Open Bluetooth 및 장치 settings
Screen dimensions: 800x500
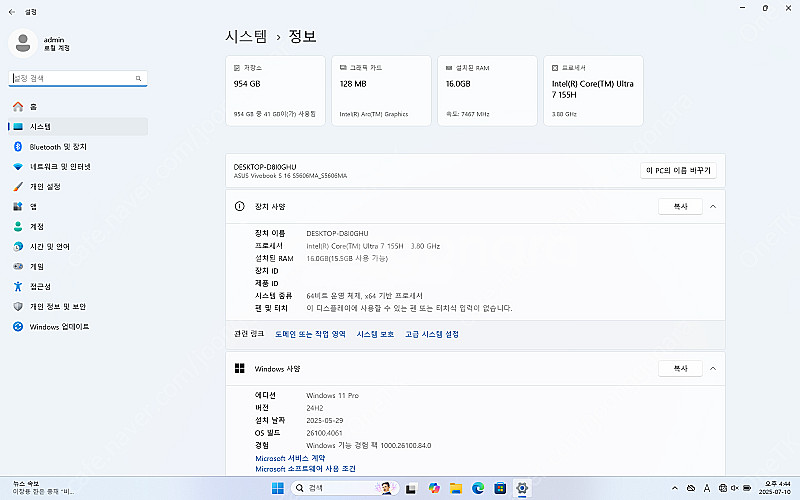[78, 147]
